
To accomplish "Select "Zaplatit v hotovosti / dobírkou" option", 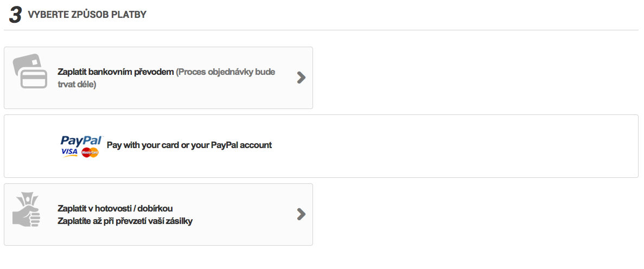I will (115, 209).
